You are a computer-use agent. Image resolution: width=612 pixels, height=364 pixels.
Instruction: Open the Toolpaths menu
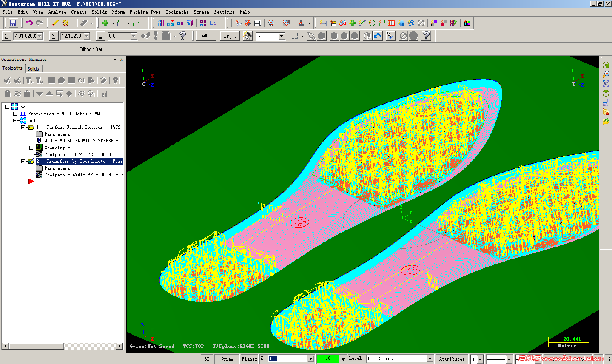(177, 12)
